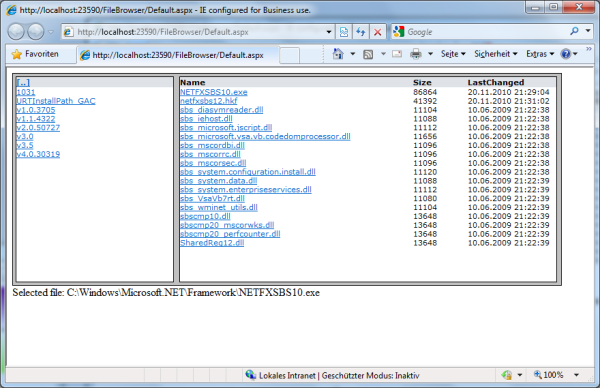Open the v1.1.4322 folder

36,118
